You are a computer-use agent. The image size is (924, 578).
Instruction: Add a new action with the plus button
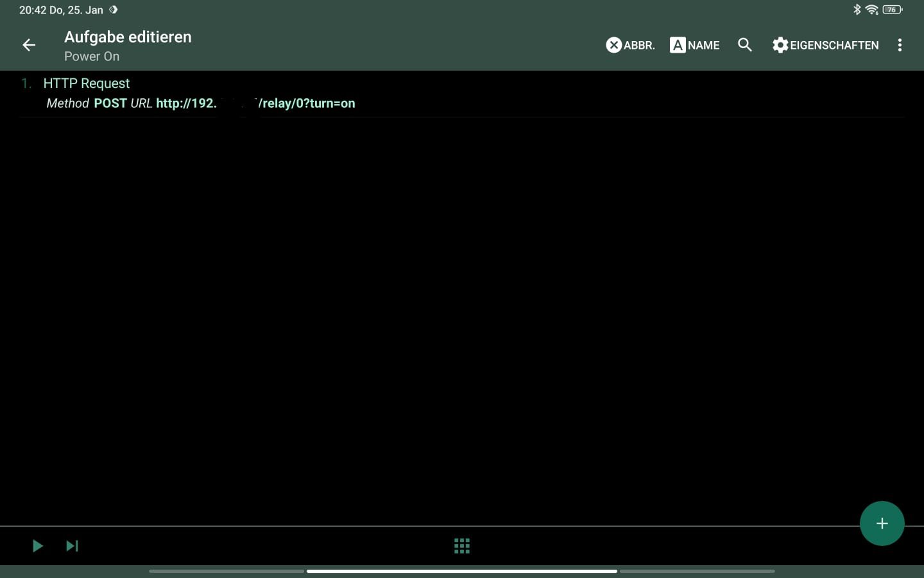[882, 523]
